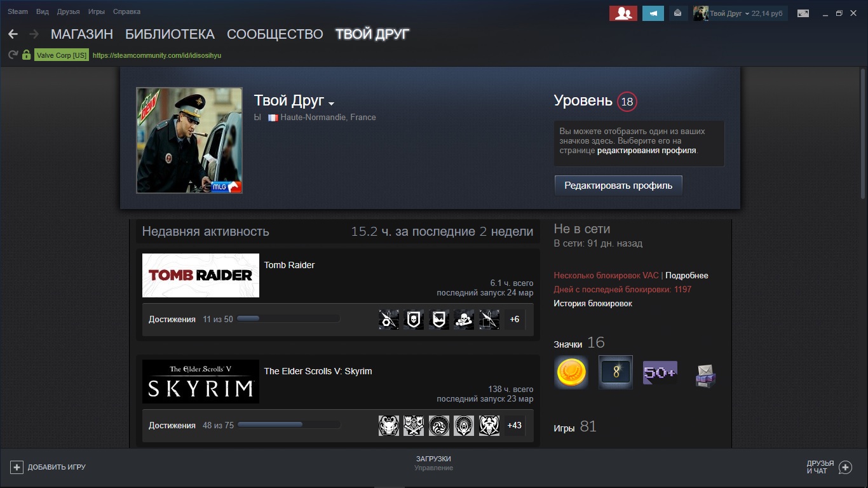868x488 pixels.
Task: Click the third Tomb Raider achievement icon
Action: (439, 320)
